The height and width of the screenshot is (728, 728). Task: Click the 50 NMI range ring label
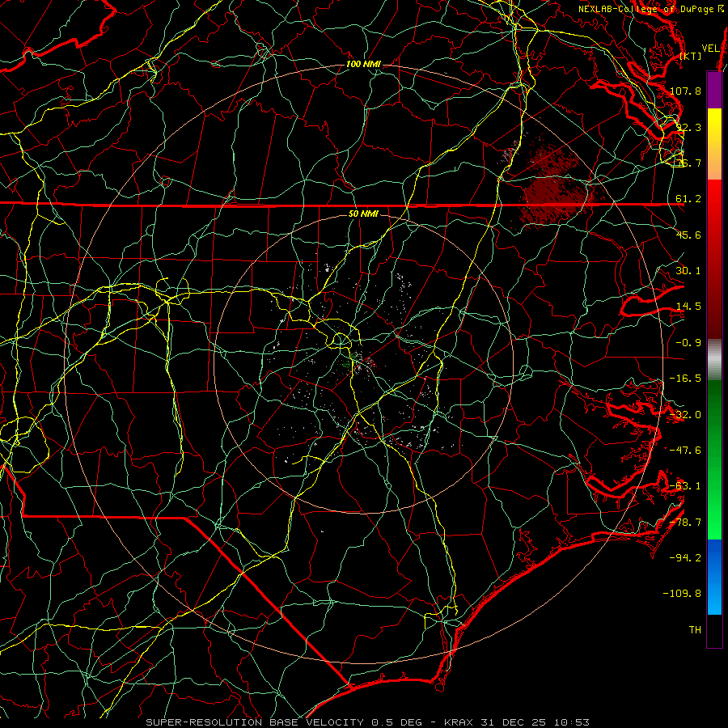363,214
